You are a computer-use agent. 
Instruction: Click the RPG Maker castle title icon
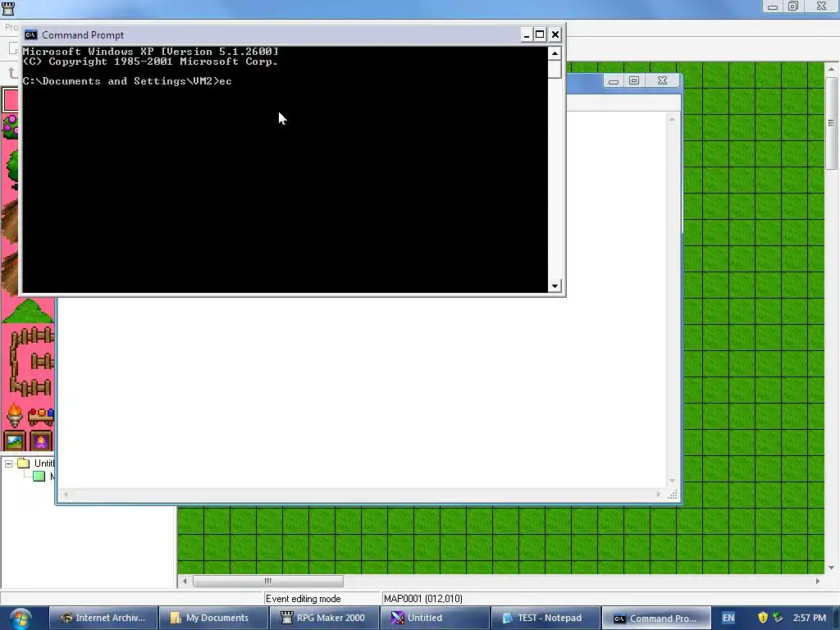tap(8, 8)
